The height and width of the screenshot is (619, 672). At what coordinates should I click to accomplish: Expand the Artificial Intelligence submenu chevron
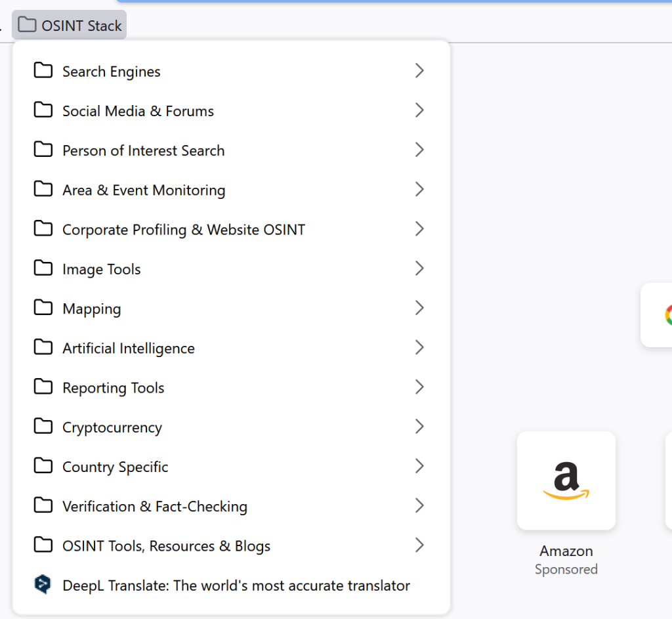click(419, 347)
